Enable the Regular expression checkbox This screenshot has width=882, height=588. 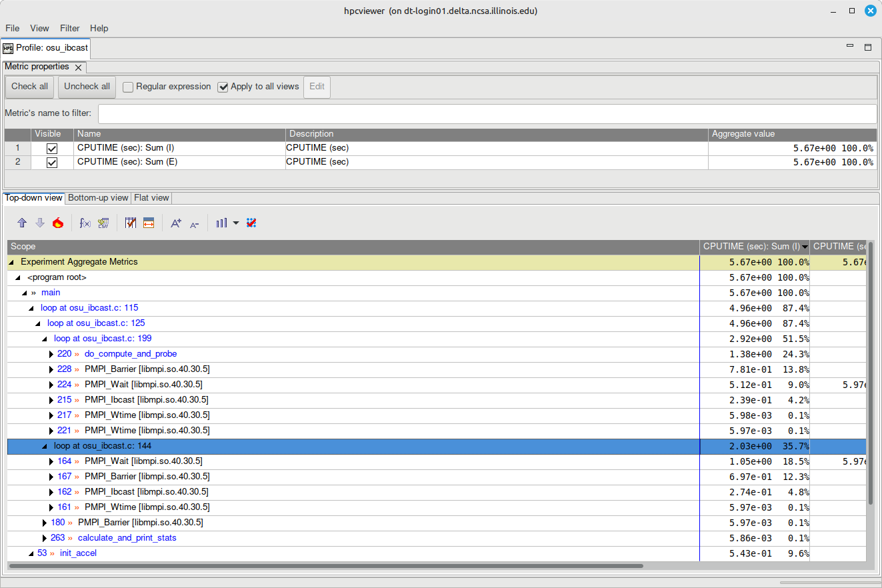click(x=127, y=87)
